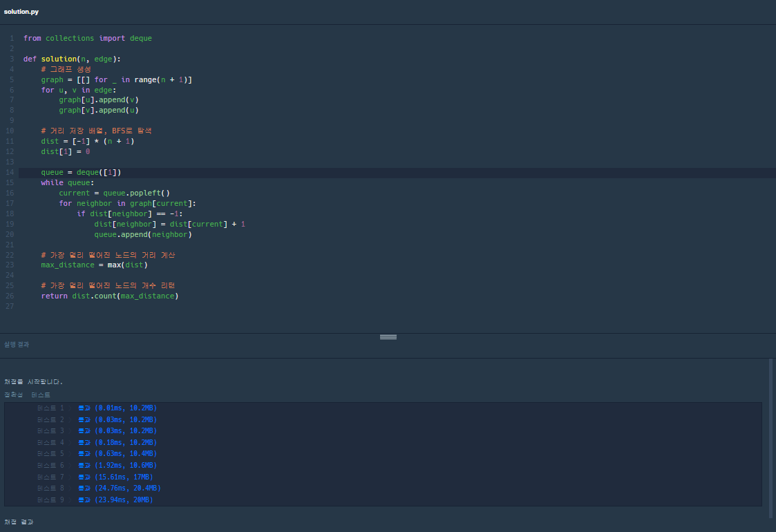Viewport: 776px width, 532px height.
Task: Click the # 그래프 생성 comment
Action: coord(66,69)
